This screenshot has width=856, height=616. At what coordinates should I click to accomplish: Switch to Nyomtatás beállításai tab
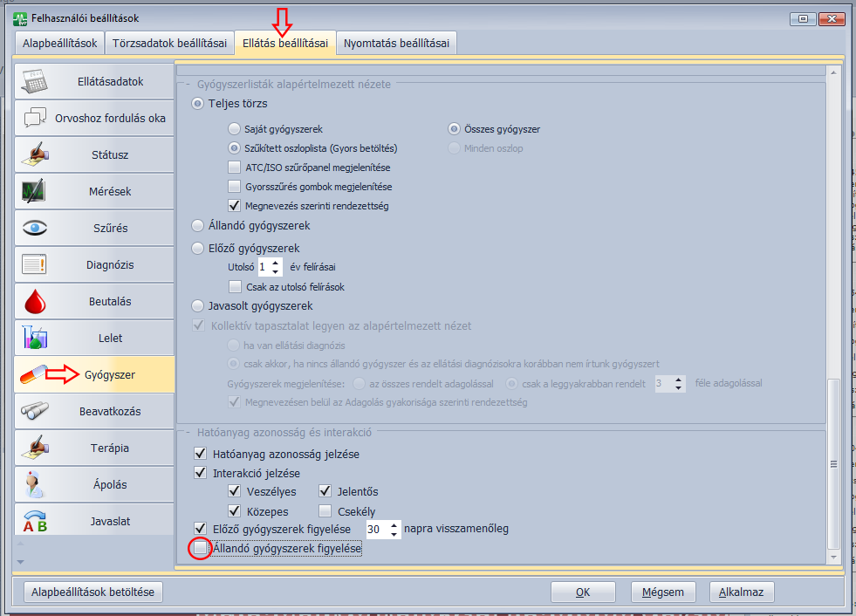tap(397, 44)
